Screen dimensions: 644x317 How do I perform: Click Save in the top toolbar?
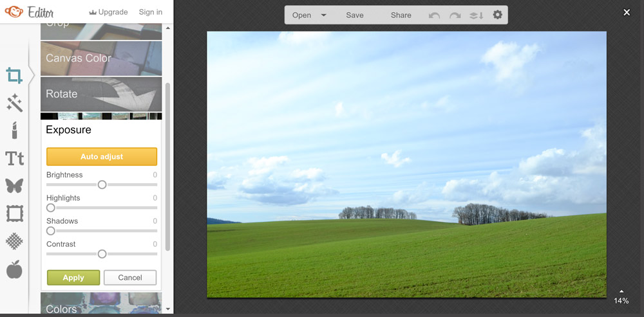[x=355, y=15]
